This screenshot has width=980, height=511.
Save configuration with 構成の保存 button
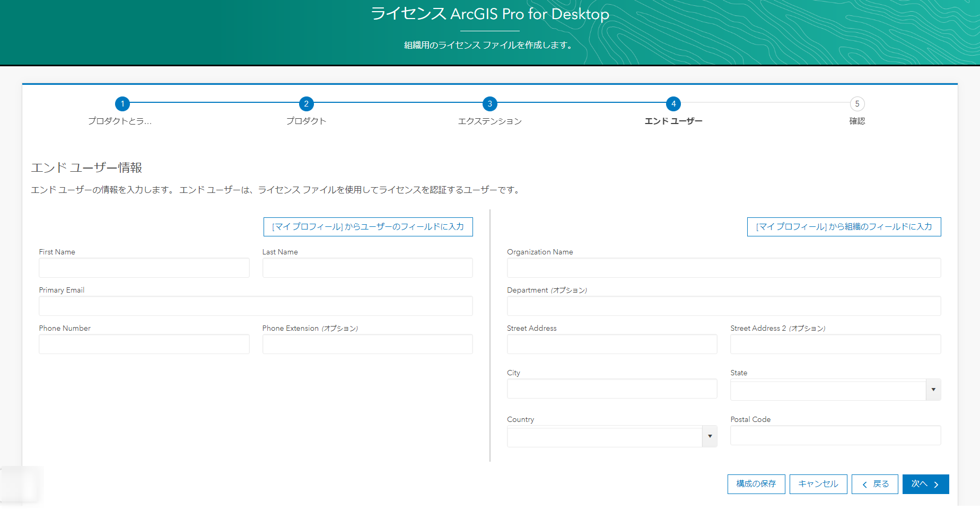click(x=756, y=484)
